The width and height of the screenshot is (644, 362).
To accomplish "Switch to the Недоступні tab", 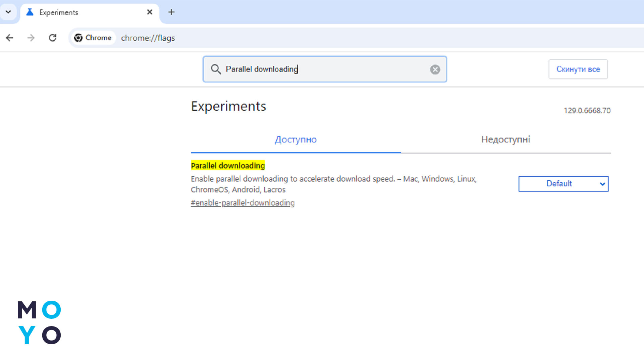I will point(505,139).
